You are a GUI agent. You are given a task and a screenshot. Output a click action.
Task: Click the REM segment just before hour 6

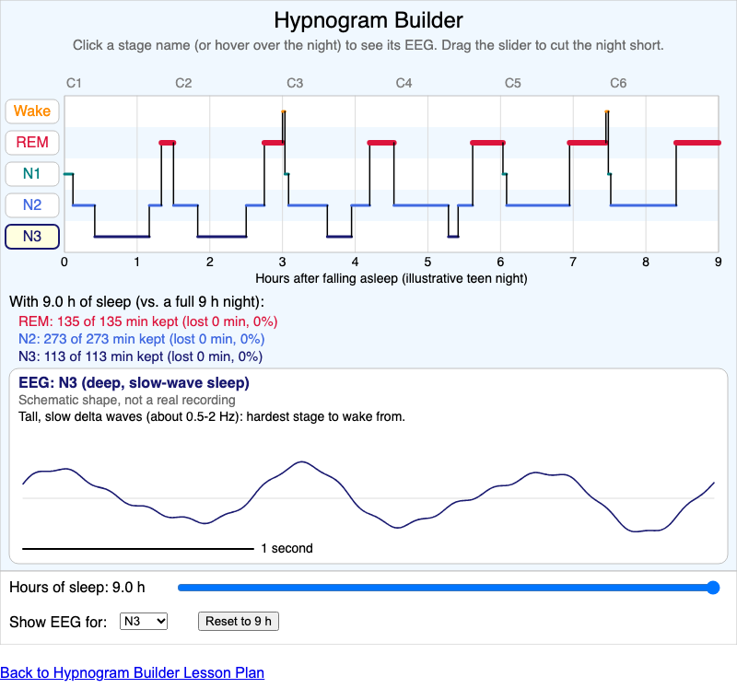(488, 143)
